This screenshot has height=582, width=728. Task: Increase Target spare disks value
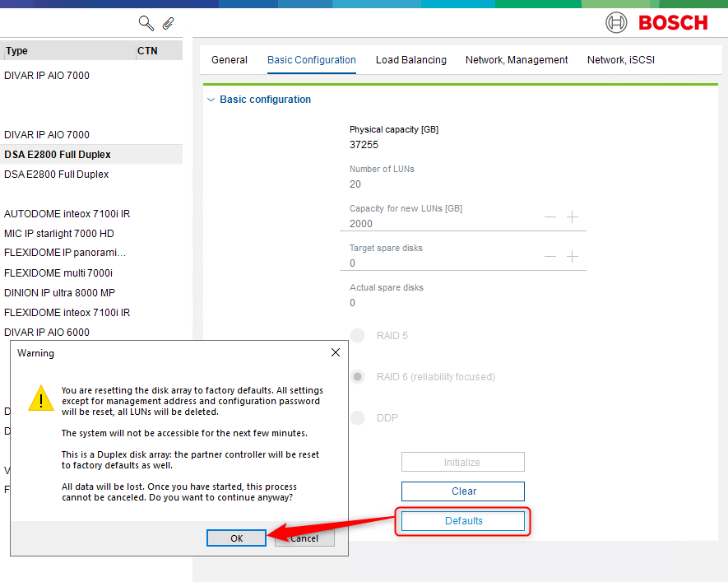click(x=573, y=256)
